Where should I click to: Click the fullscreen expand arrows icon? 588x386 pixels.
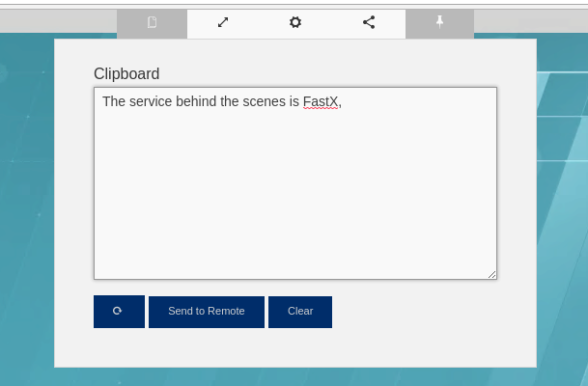pos(223,22)
